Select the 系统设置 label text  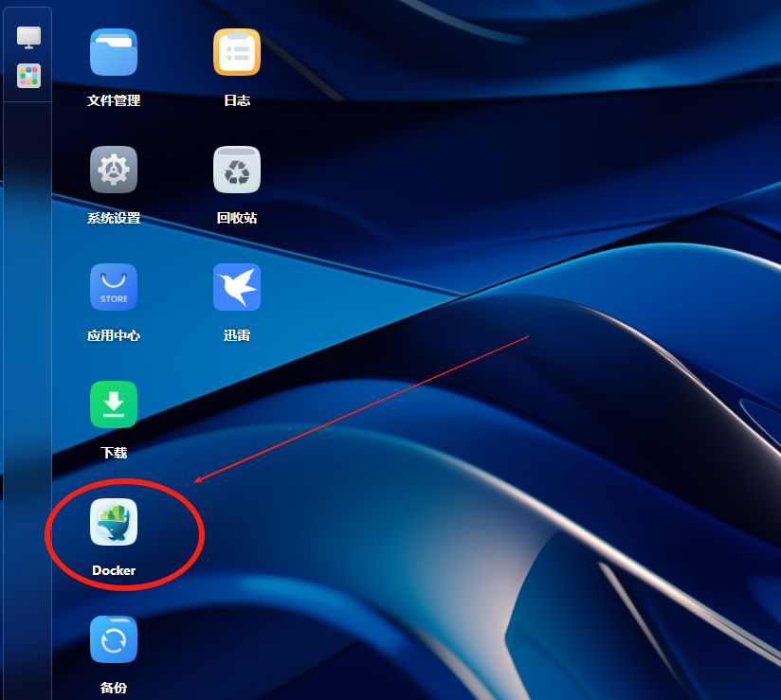(114, 218)
